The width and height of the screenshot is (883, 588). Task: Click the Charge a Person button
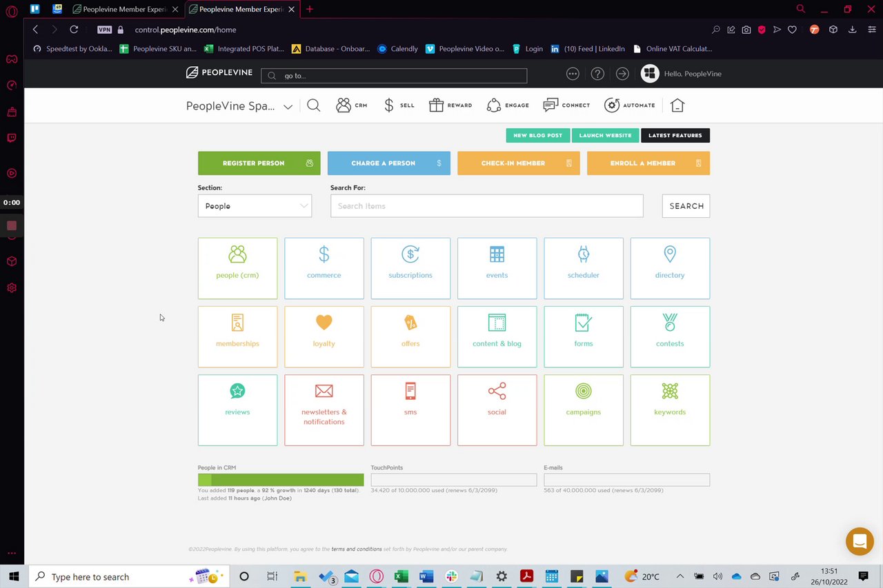(389, 163)
